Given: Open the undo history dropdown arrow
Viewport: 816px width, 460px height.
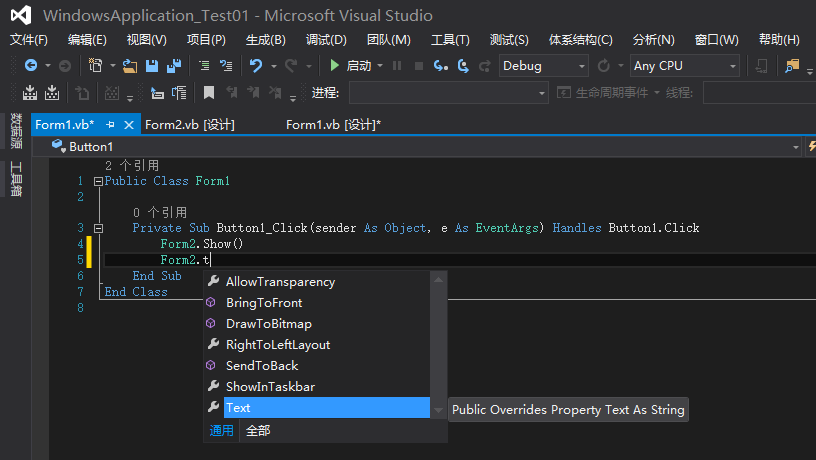Looking at the screenshot, I should [x=274, y=66].
